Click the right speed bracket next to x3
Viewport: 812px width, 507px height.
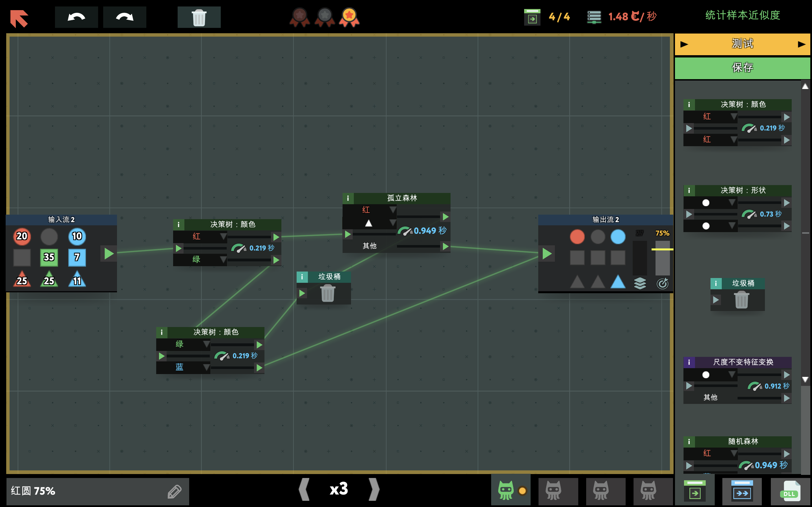(x=374, y=489)
